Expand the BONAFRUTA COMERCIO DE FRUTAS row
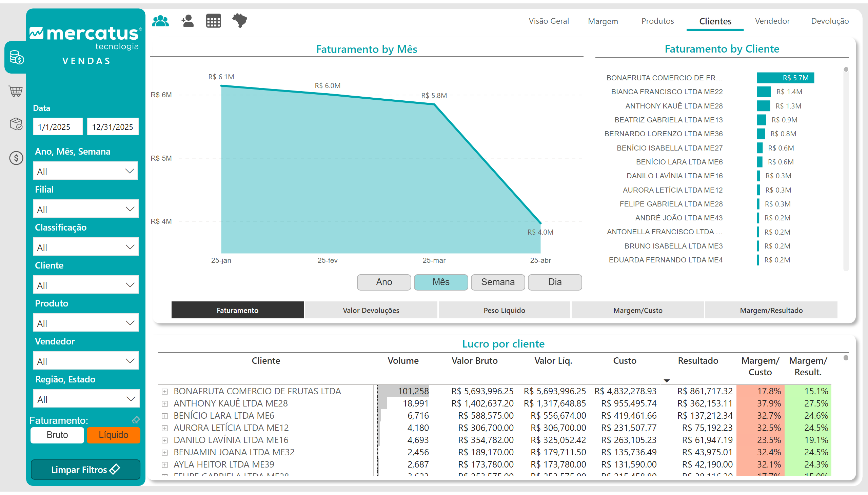The width and height of the screenshot is (868, 495). (164, 392)
